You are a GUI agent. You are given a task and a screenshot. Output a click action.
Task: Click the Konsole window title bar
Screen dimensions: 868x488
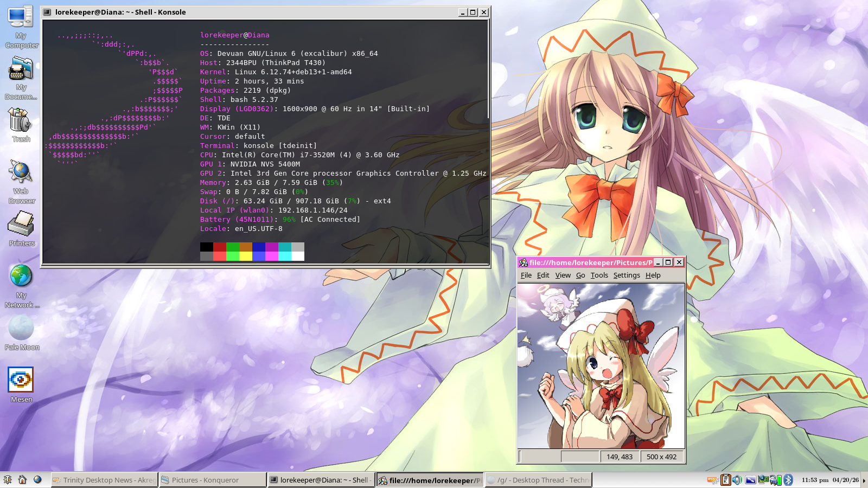(x=255, y=12)
